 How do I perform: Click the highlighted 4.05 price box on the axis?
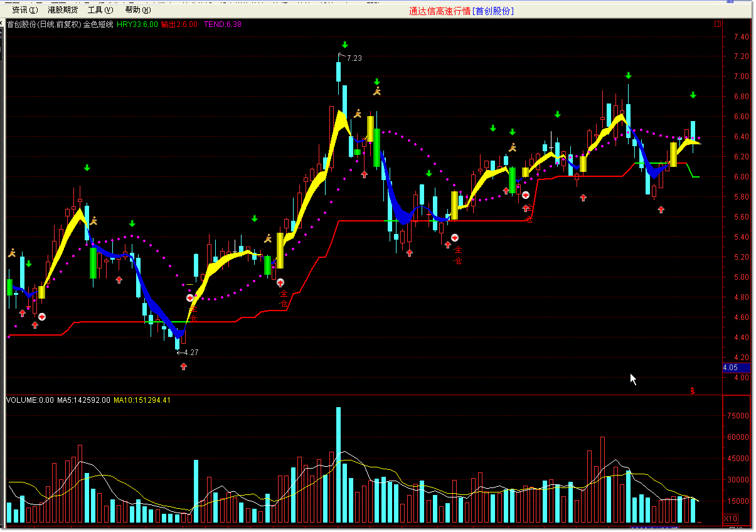tap(736, 368)
